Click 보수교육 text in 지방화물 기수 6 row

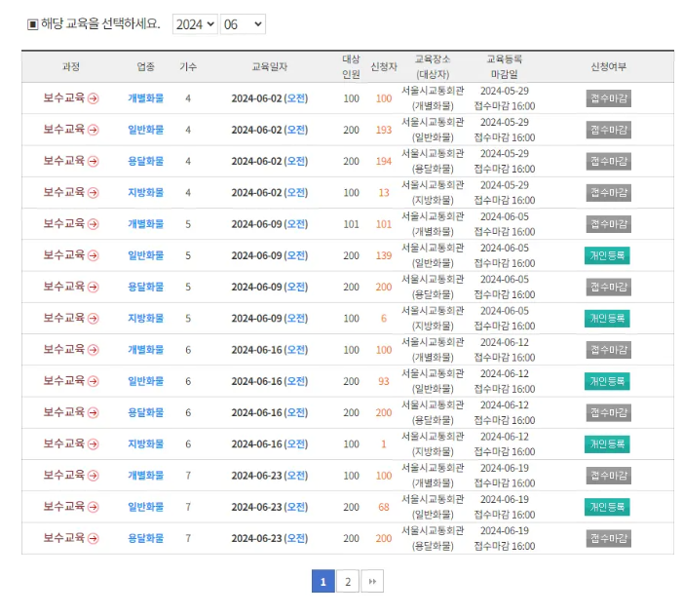tap(64, 443)
